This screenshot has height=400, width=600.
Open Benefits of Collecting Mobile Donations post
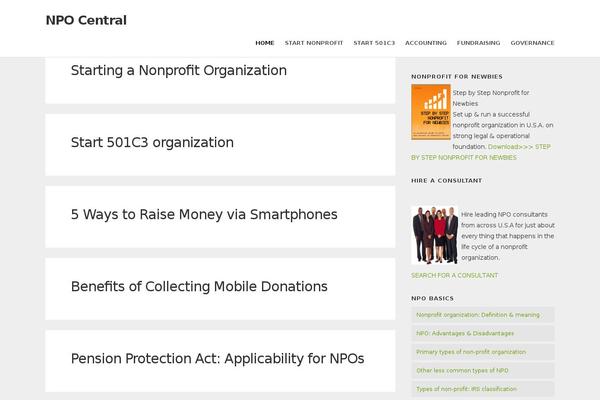tap(199, 287)
